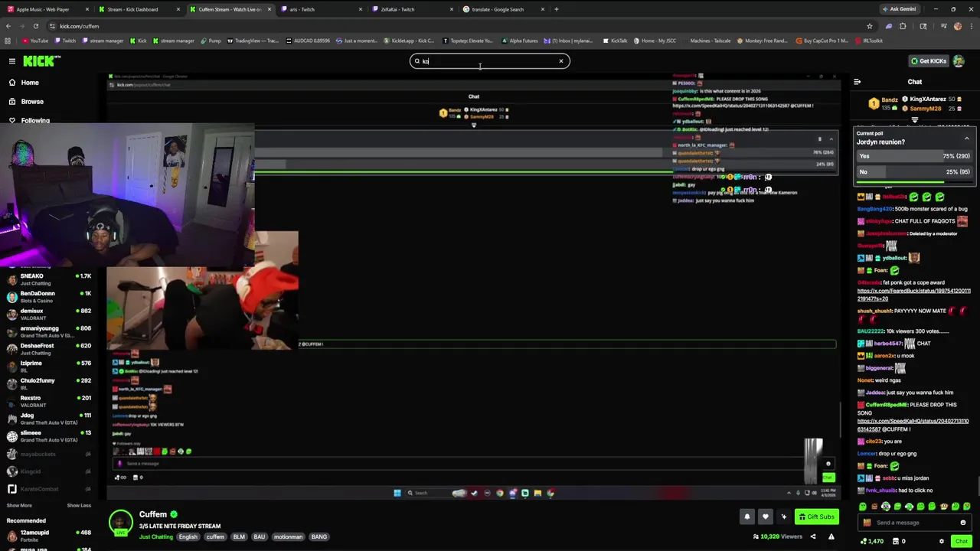The width and height of the screenshot is (980, 551).
Task: Open KingXAntarez in leaderboard
Action: coord(929,99)
